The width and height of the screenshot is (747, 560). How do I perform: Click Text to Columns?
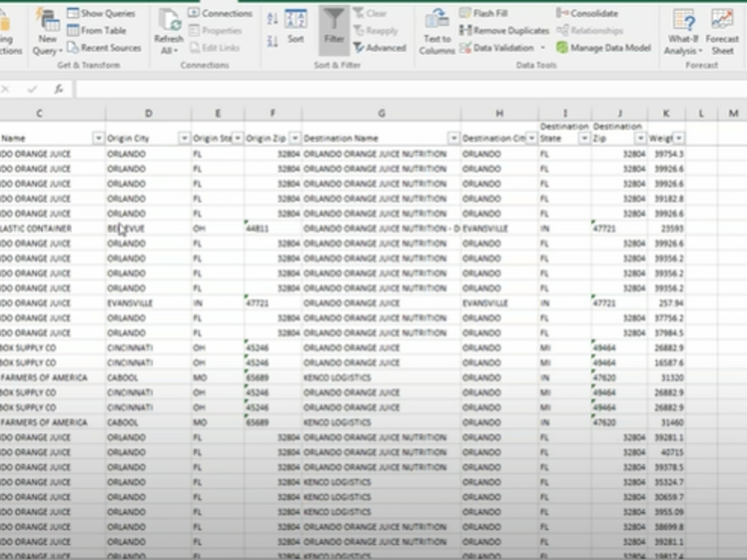[x=437, y=32]
